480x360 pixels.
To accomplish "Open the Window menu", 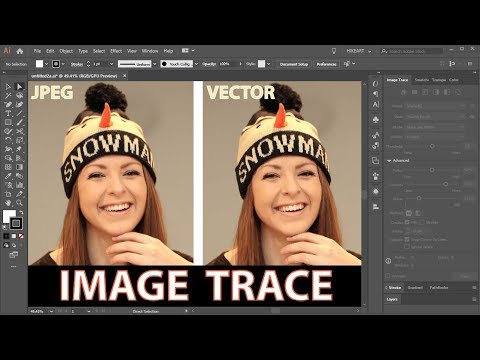I will point(150,51).
